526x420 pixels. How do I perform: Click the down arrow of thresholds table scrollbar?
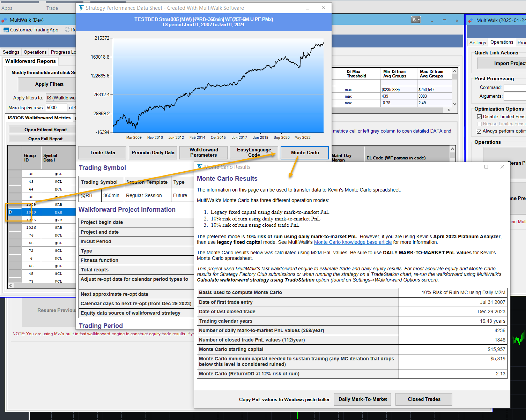click(454, 104)
